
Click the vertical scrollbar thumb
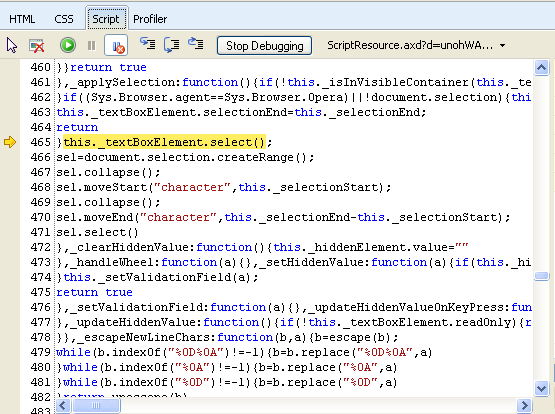click(542, 276)
